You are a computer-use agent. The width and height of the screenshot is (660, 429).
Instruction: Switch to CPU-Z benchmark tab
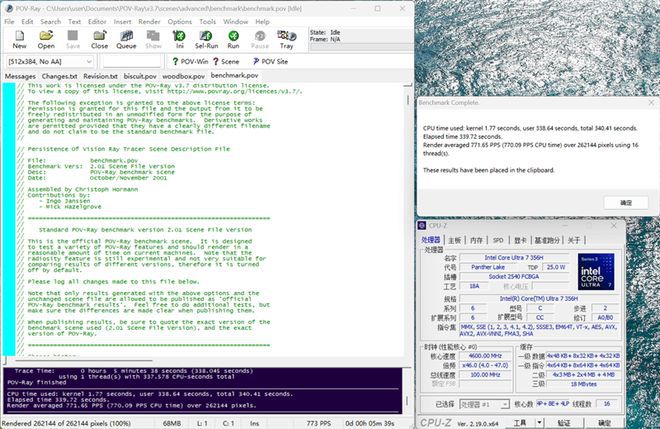click(547, 240)
